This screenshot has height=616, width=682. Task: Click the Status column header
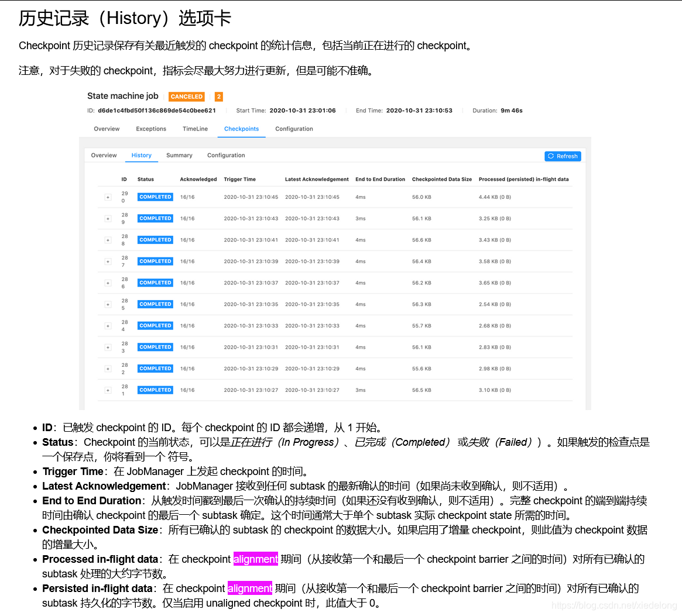coord(146,179)
